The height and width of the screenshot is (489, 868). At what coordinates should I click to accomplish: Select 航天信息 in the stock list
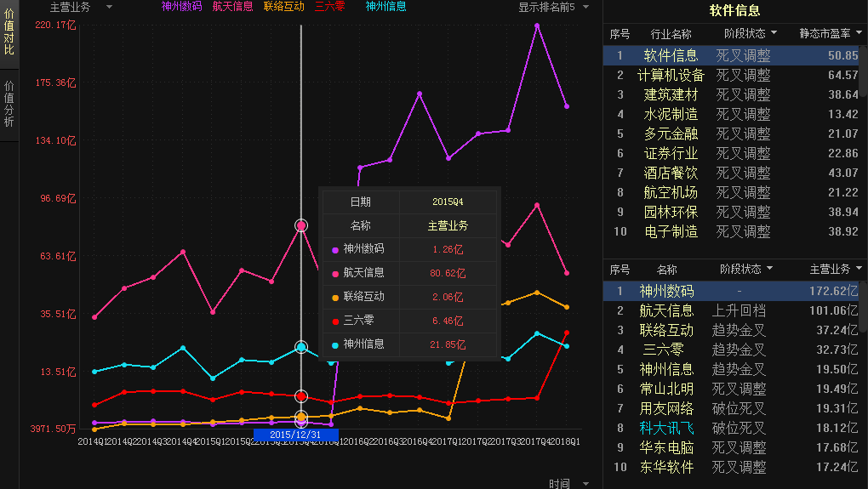(x=733, y=310)
